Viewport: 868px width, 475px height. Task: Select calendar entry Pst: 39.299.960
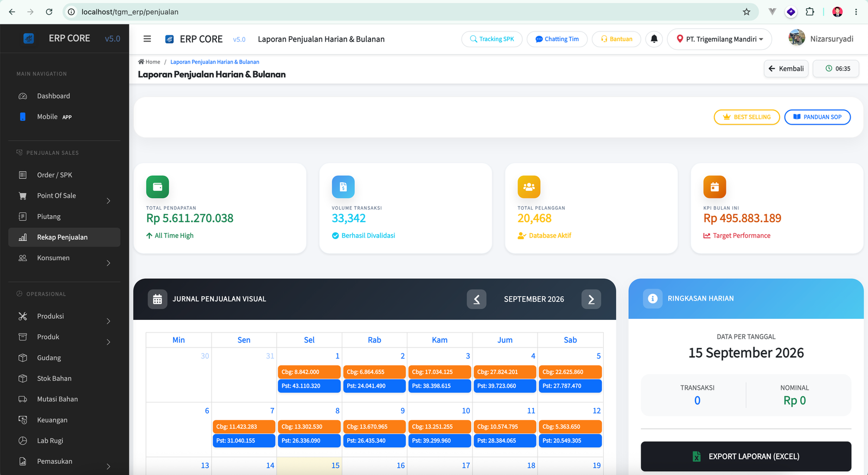point(439,441)
